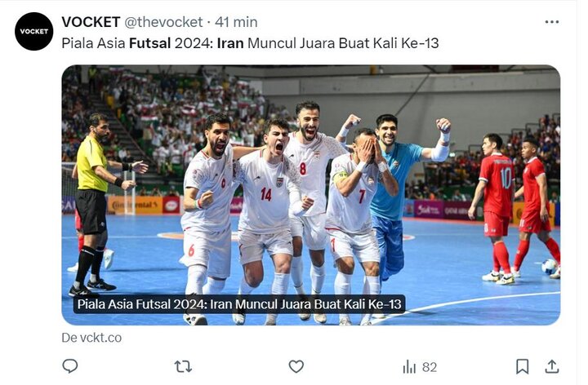Click the caption overlay on the image
This screenshot has height=385, width=588.
tap(239, 304)
